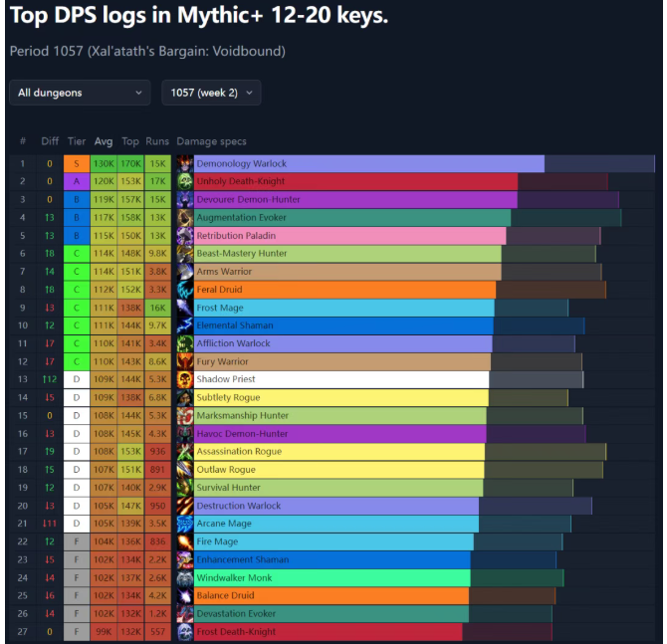Click the Retribution Paladin spec icon
667x644 pixels.
185,236
